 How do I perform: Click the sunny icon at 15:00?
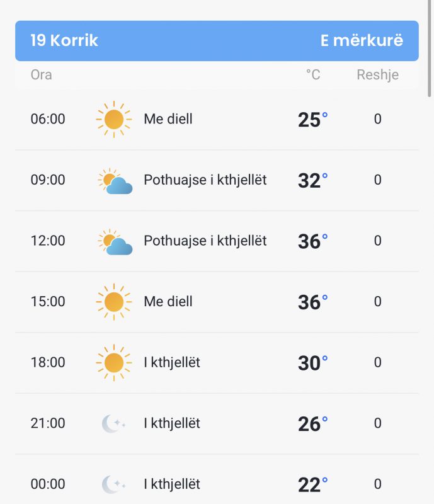[114, 302]
